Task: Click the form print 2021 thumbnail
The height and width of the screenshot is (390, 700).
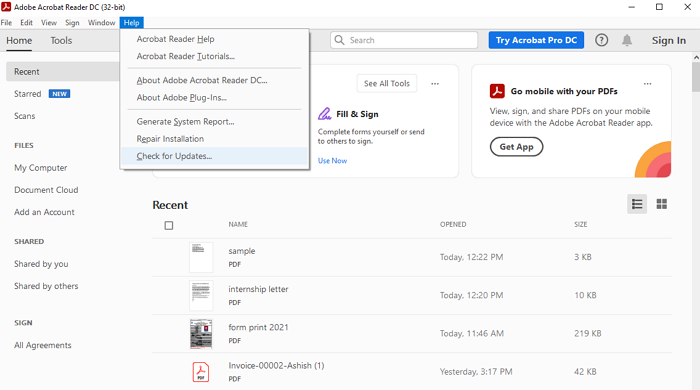Action: point(201,333)
